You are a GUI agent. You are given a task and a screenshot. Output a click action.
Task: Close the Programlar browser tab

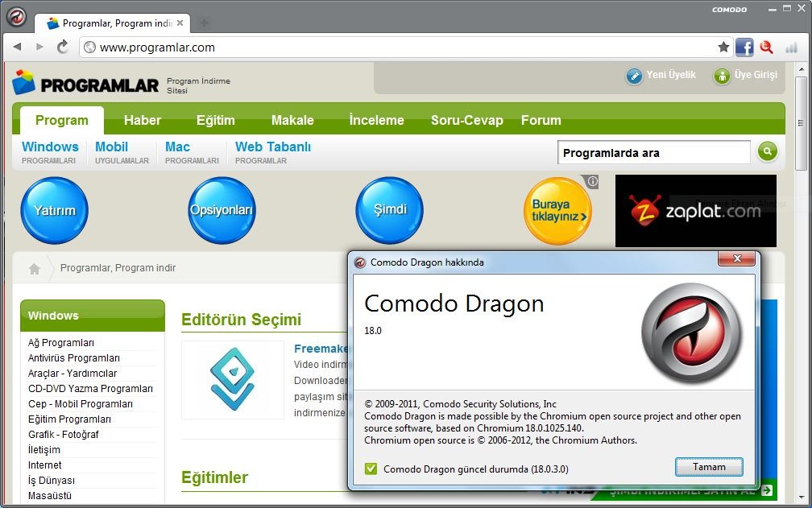point(180,23)
